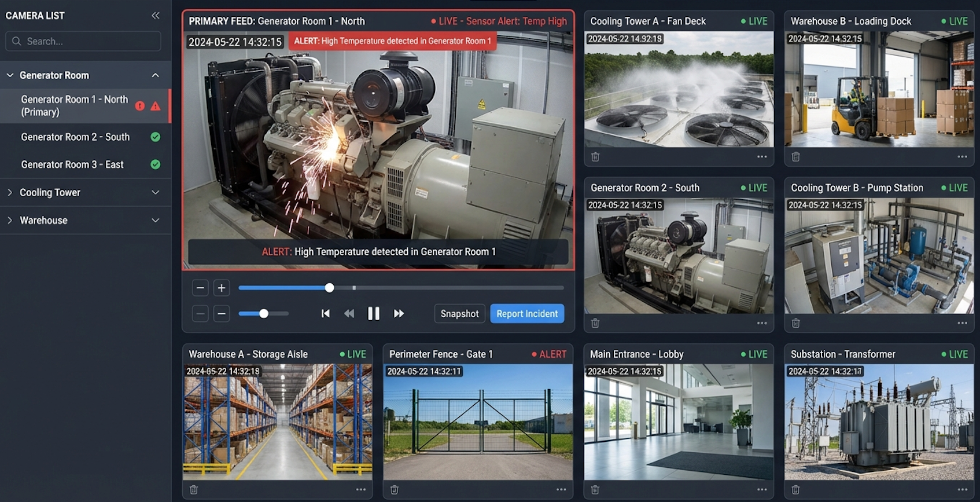980x502 pixels.
Task: Expand the Warehouse tree arrow
Action: [10, 220]
